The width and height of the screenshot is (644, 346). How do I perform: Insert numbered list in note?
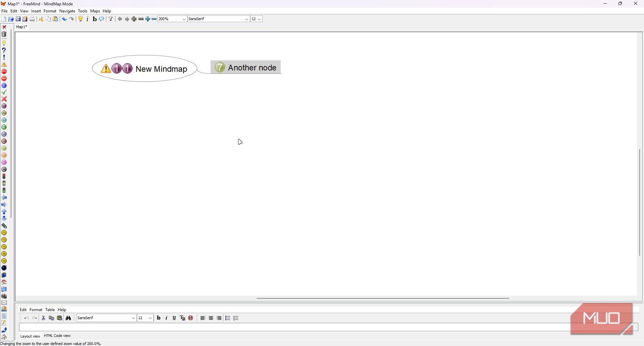(236, 318)
